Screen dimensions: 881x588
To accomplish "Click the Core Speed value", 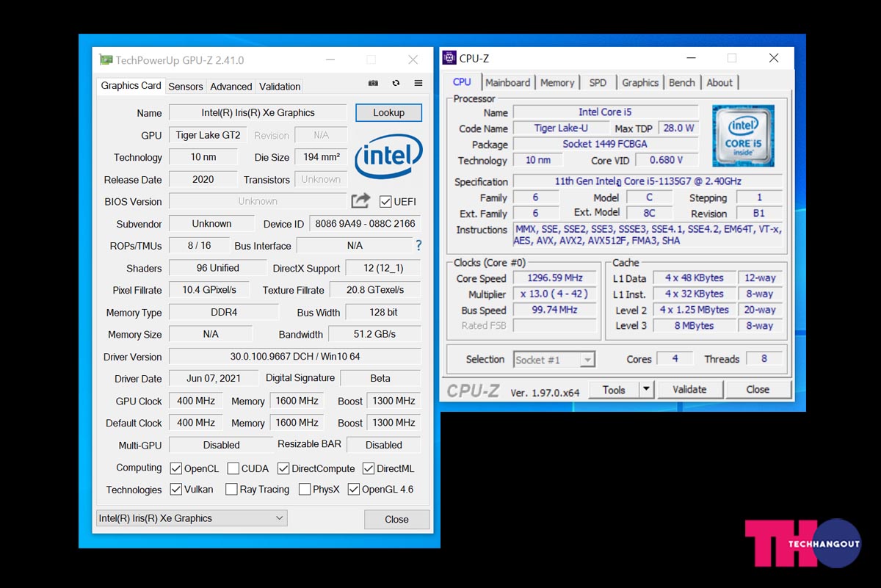I will coord(555,278).
